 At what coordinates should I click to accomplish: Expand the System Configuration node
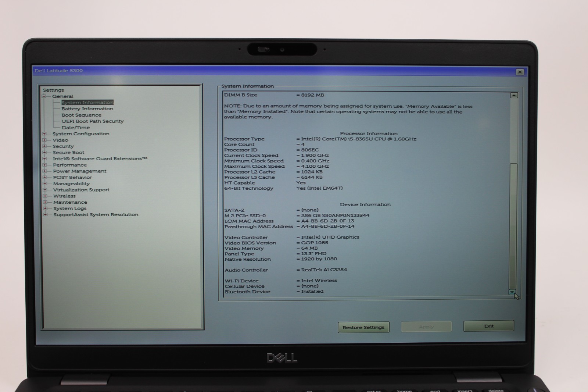tap(44, 134)
